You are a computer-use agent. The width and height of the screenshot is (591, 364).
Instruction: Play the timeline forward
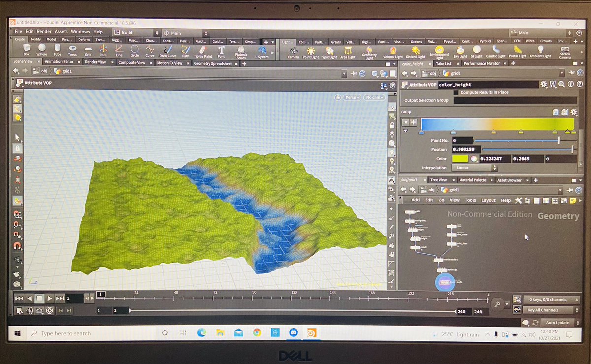point(50,298)
